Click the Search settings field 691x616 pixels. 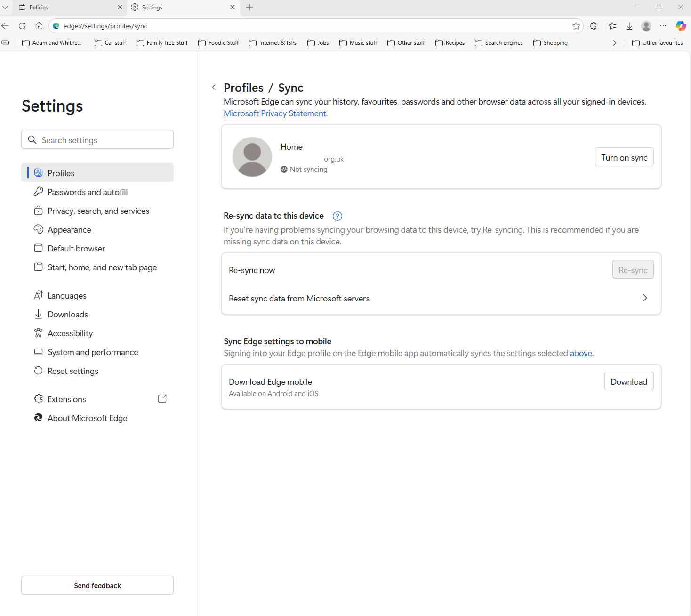tap(97, 139)
